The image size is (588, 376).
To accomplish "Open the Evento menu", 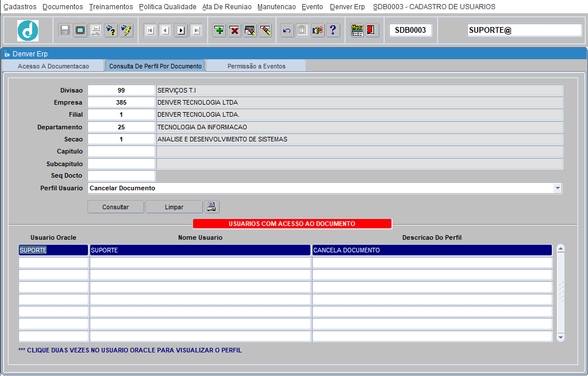I will pos(312,7).
